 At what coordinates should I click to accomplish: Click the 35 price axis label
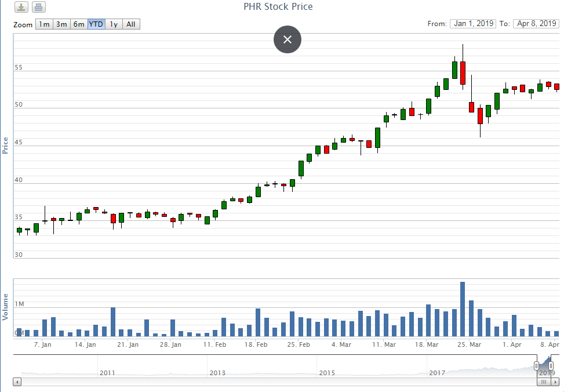coord(19,217)
